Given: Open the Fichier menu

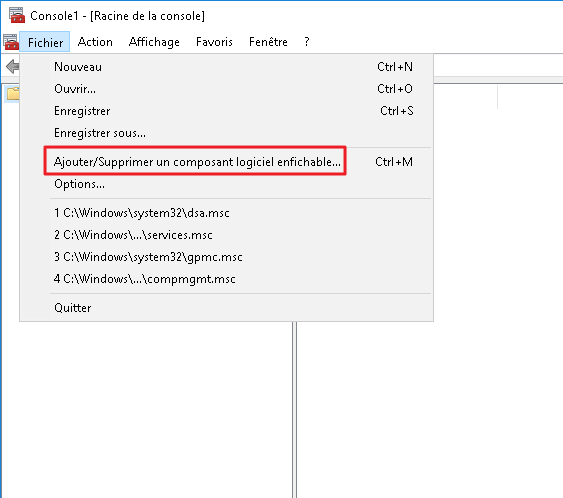Looking at the screenshot, I should pyautogui.click(x=45, y=42).
